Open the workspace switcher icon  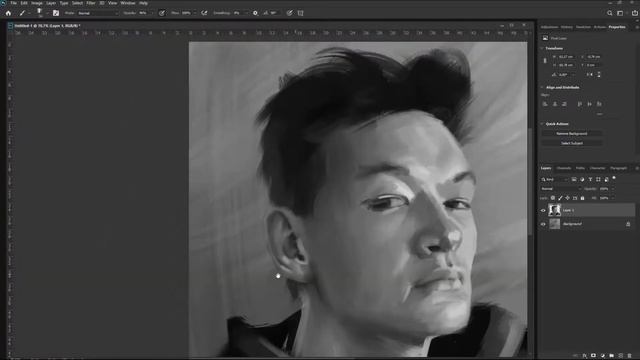[620, 13]
